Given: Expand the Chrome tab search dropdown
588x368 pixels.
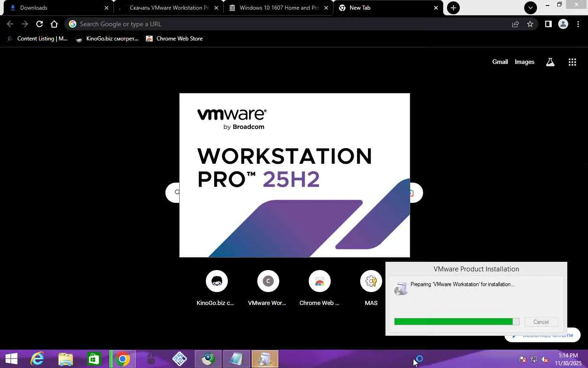Looking at the screenshot, I should [531, 8].
